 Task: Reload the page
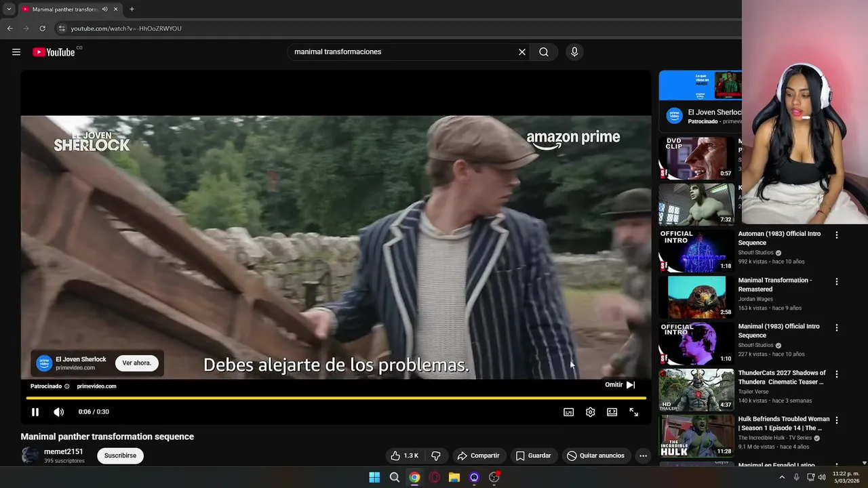(42, 28)
